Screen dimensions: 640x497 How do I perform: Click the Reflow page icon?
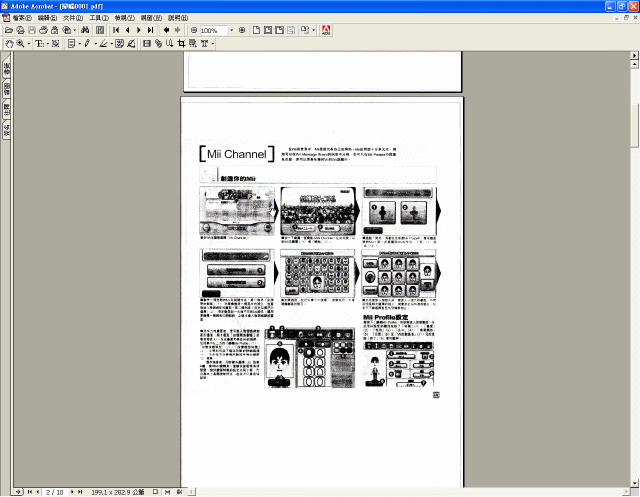point(291,30)
